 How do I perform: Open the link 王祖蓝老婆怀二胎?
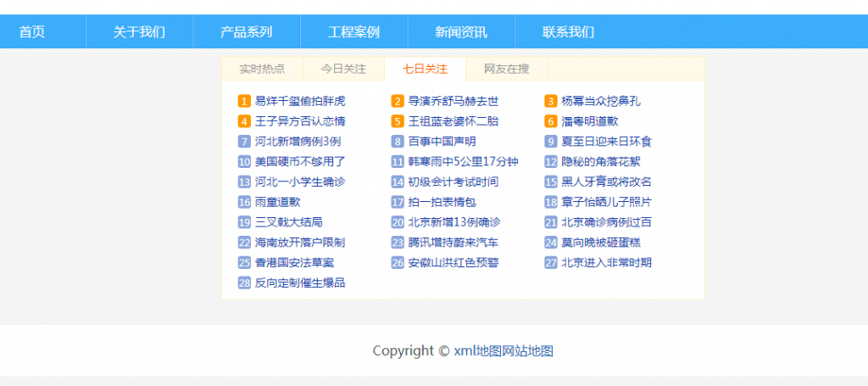(x=453, y=121)
